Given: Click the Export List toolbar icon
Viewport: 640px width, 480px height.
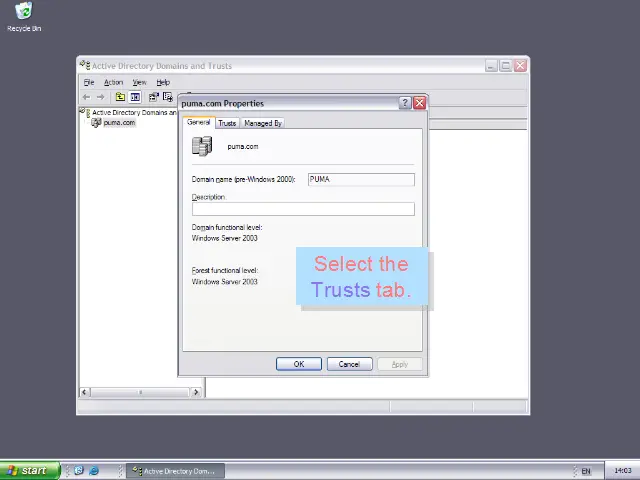Looking at the screenshot, I should coord(167,97).
